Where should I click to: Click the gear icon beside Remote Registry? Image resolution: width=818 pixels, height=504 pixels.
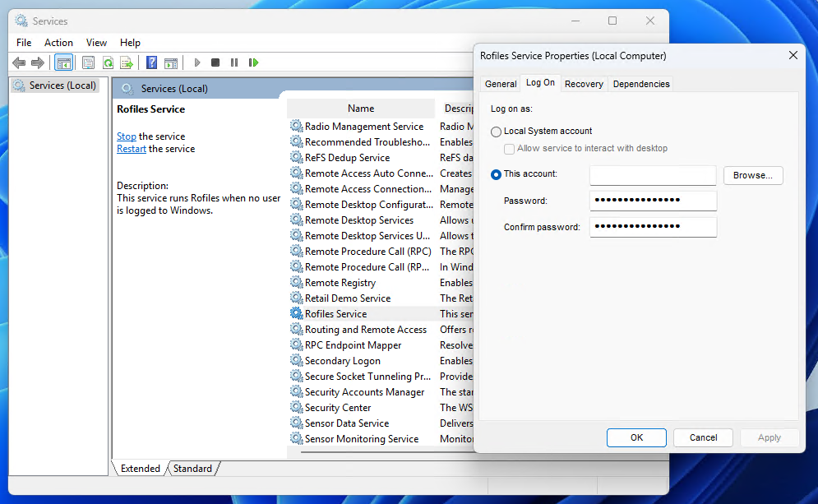tap(296, 282)
